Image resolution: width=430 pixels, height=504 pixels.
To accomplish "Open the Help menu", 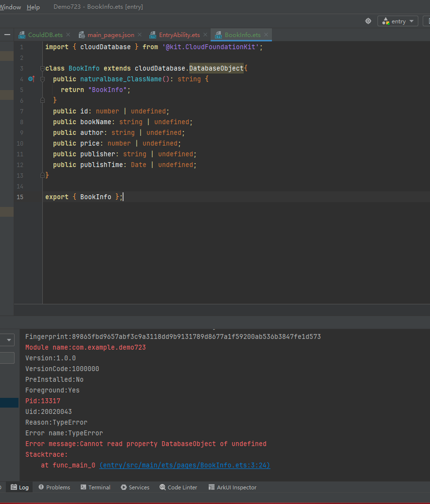I will [x=33, y=7].
